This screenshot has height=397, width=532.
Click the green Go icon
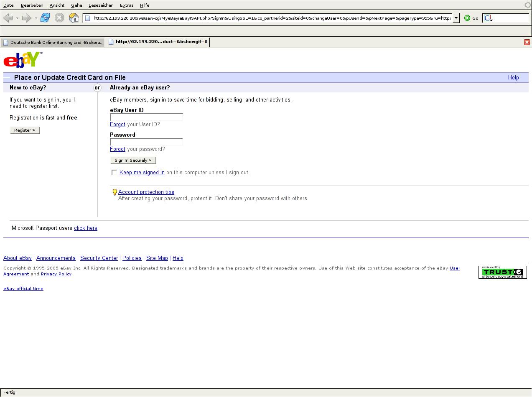(x=467, y=18)
